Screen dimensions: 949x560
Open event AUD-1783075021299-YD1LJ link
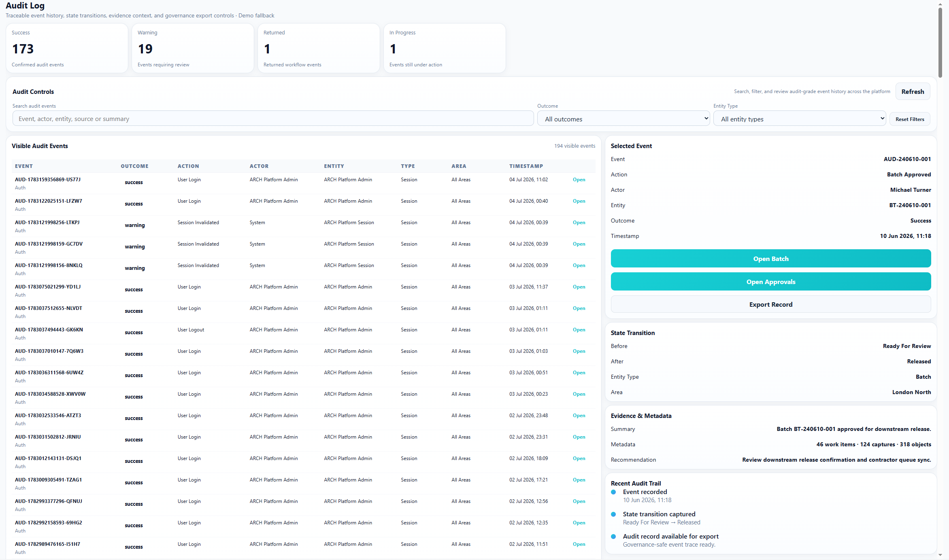pyautogui.click(x=579, y=287)
